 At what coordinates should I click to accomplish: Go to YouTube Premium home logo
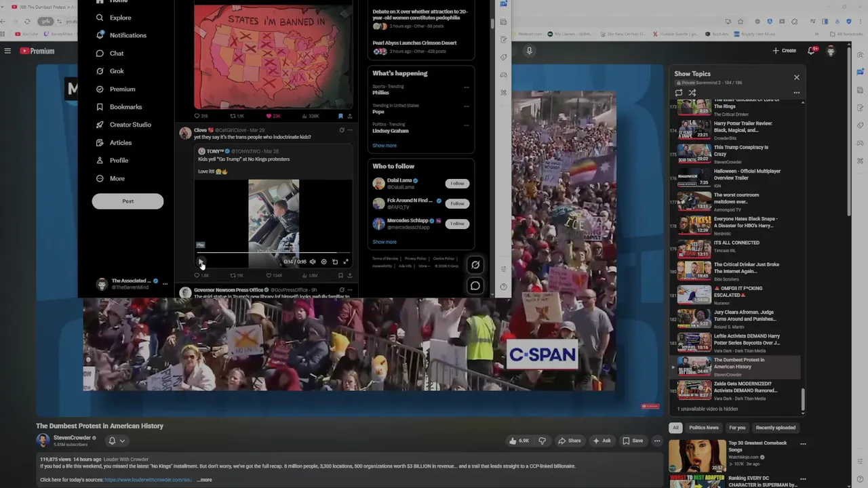click(x=37, y=51)
